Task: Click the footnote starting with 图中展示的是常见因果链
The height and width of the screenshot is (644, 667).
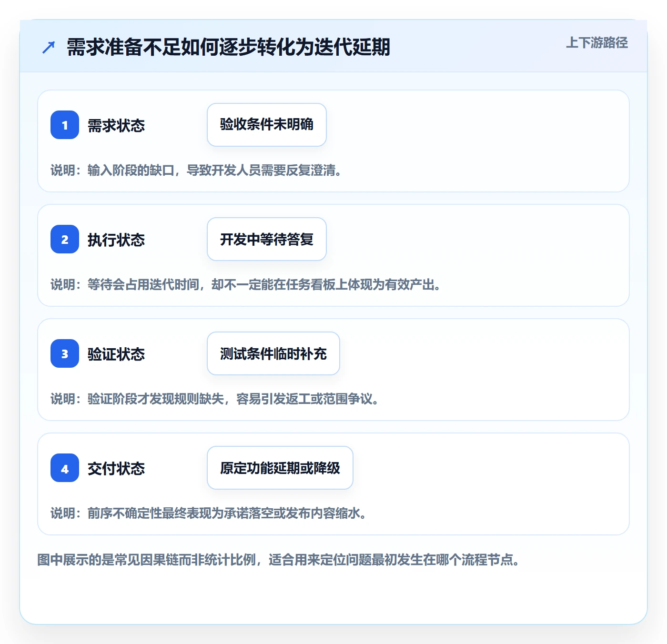Action: point(278,560)
